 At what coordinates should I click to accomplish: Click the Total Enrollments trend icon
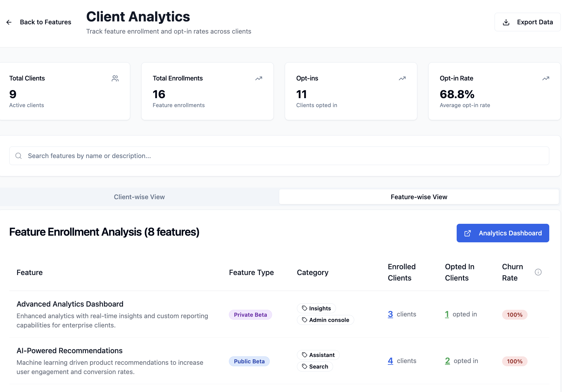[x=258, y=78]
